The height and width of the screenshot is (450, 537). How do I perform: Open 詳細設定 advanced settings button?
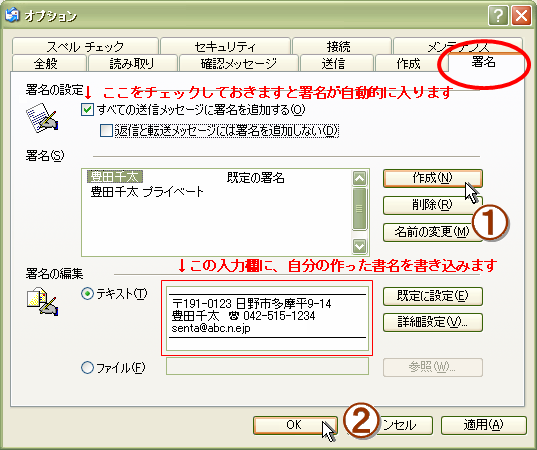433,322
